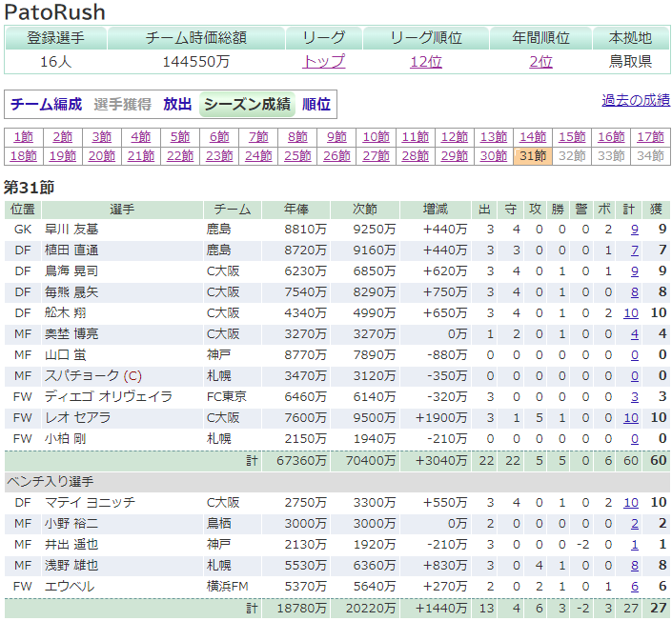Open points total link for エウベル
The width and height of the screenshot is (672, 621).
tap(634, 587)
